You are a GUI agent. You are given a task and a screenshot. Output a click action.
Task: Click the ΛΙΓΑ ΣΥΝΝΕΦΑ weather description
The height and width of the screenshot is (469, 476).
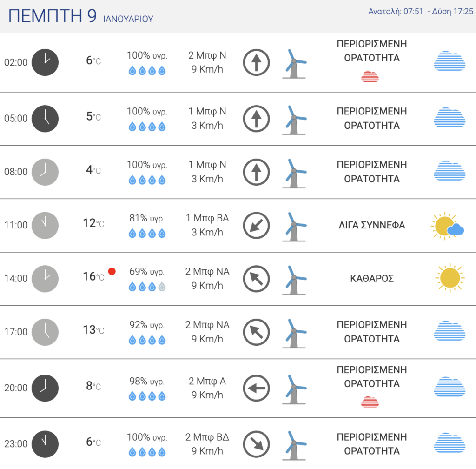(x=372, y=225)
